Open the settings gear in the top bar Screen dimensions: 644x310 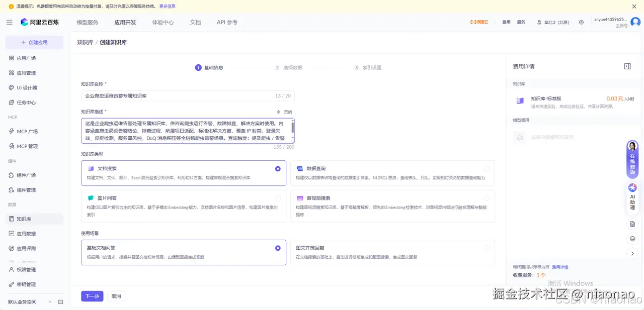[581, 22]
